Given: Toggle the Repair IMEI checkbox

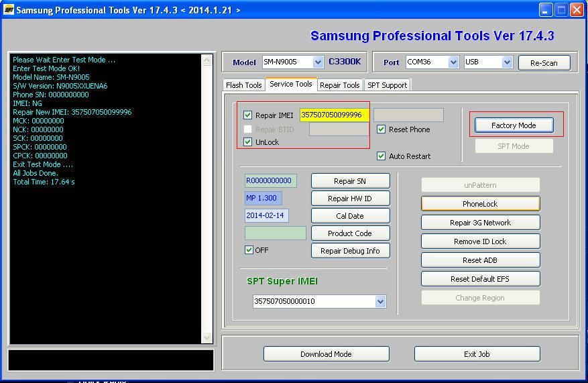Looking at the screenshot, I should coord(247,115).
